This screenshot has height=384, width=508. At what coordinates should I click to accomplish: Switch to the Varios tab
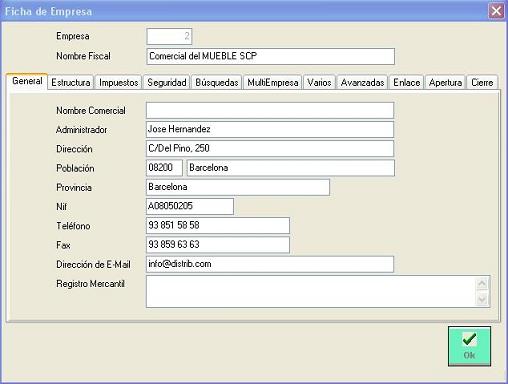[319, 82]
